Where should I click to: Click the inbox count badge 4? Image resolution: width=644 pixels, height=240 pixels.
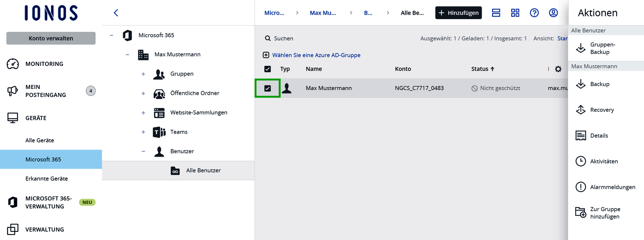[x=91, y=91]
